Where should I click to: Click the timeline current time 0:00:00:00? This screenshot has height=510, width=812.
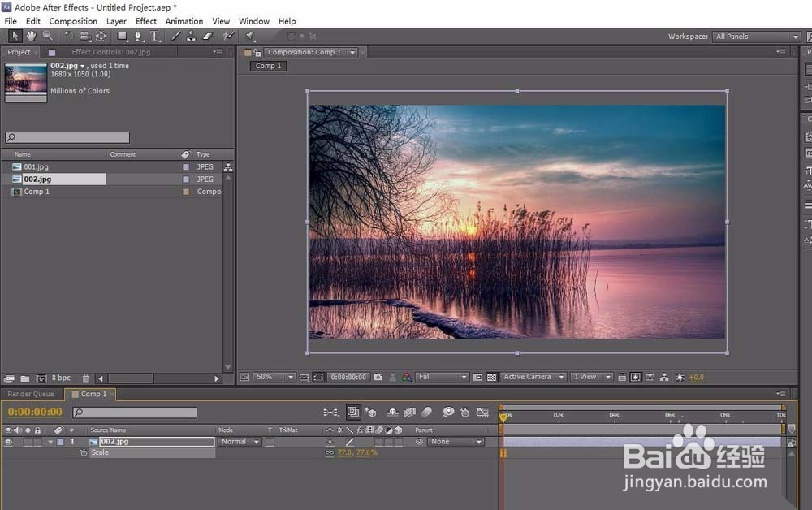(x=35, y=412)
